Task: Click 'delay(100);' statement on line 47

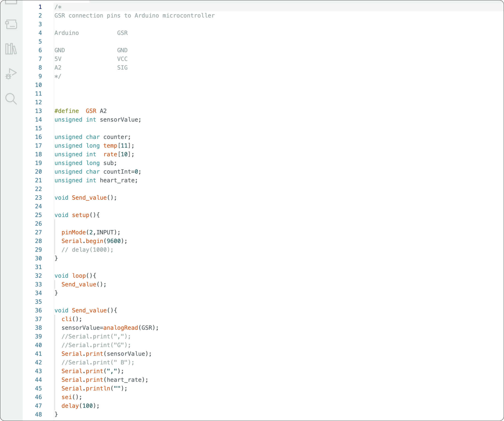Action: click(x=80, y=406)
